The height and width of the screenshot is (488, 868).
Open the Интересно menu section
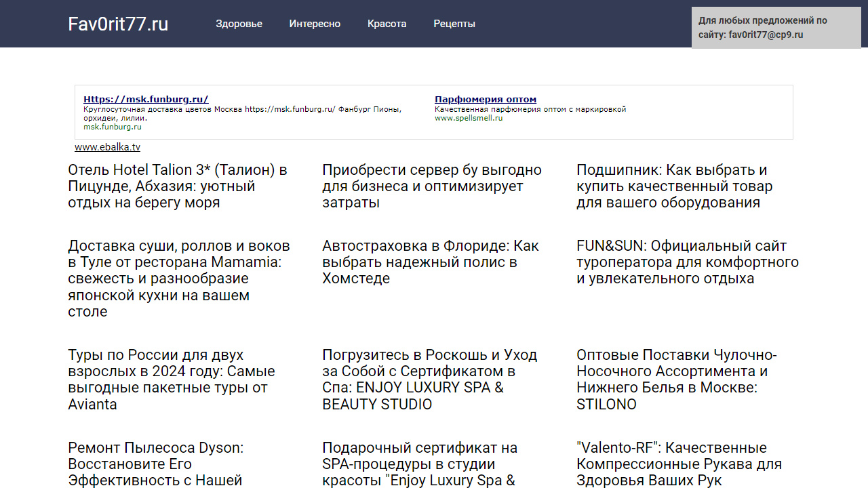click(x=315, y=24)
